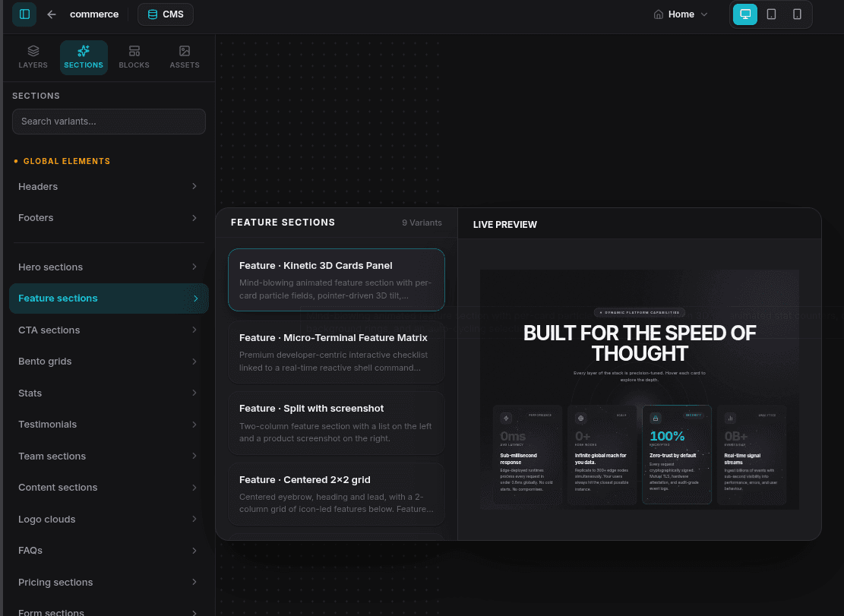Click the 9 Variants count label
Viewport: 844px width, 616px height.
click(422, 223)
